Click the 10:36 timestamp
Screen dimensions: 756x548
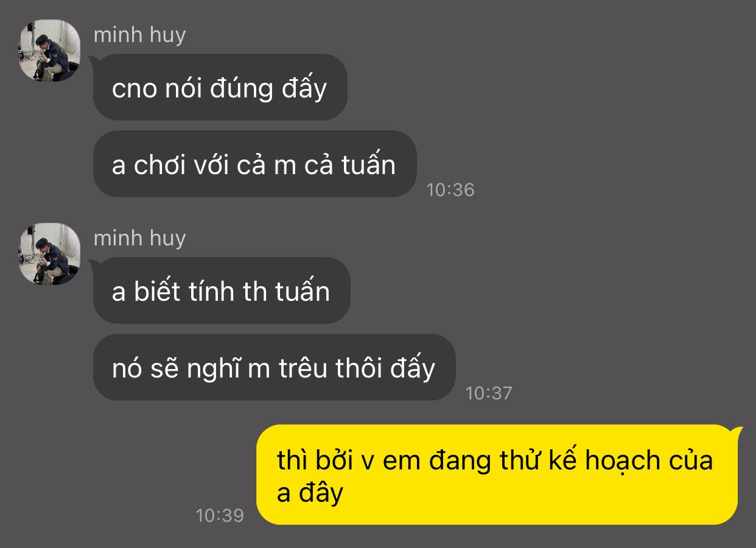click(x=450, y=190)
